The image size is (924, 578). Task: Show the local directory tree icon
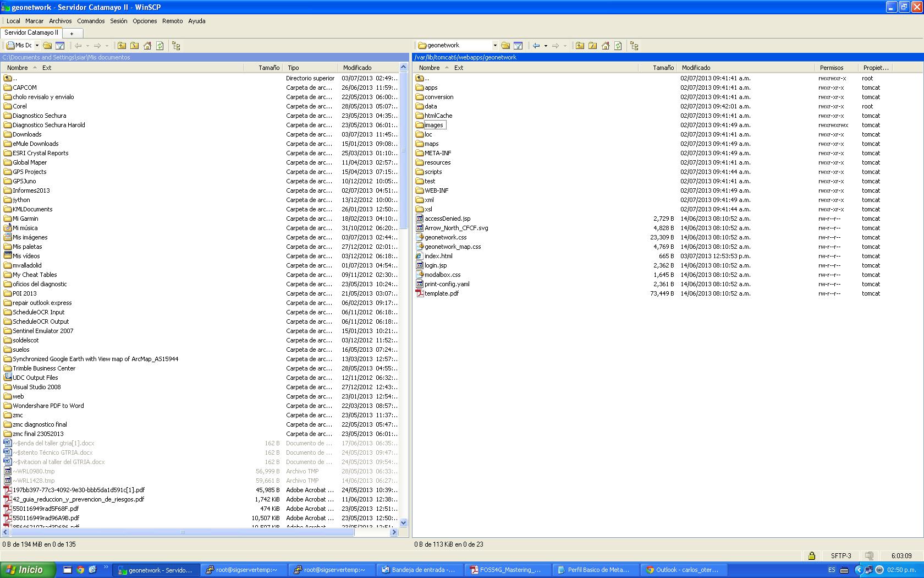click(x=176, y=46)
